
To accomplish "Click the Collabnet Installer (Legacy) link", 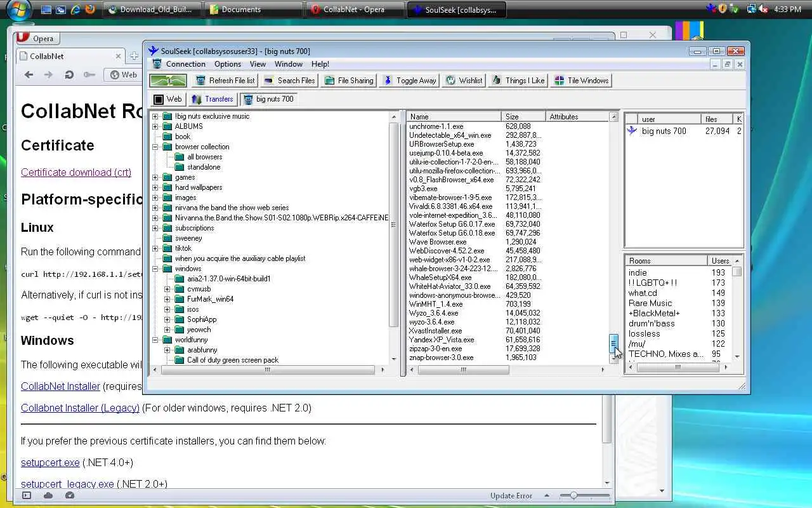I will [x=80, y=408].
